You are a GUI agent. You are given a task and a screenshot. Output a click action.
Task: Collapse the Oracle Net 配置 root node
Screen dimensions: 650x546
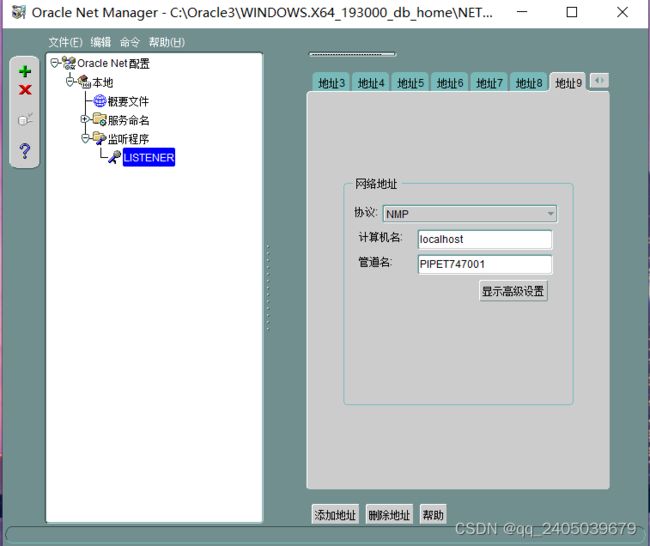54,63
